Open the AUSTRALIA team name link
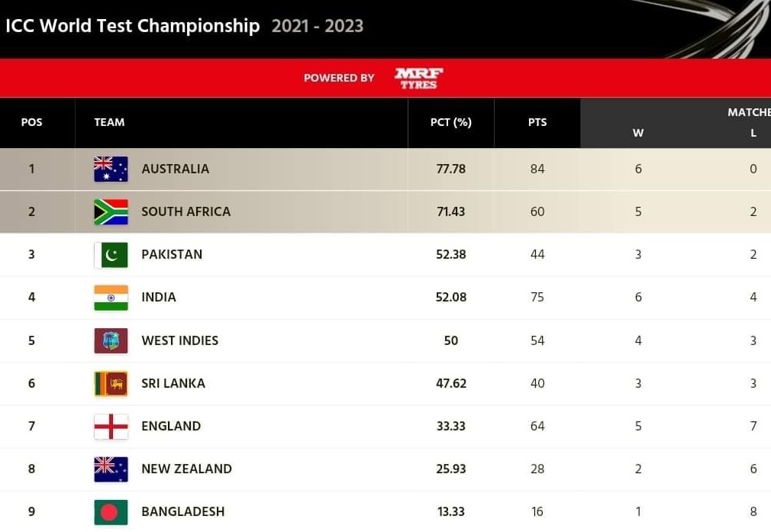771x532 pixels. pos(176,169)
